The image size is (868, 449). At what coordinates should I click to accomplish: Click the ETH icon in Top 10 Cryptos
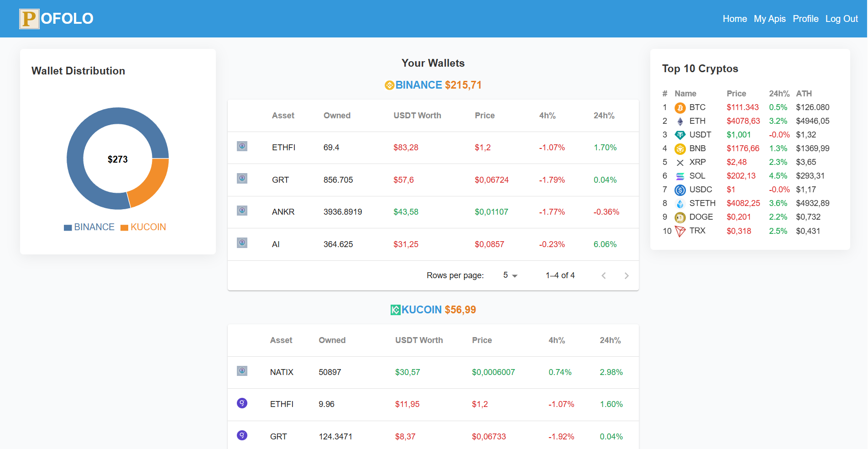[x=680, y=121]
